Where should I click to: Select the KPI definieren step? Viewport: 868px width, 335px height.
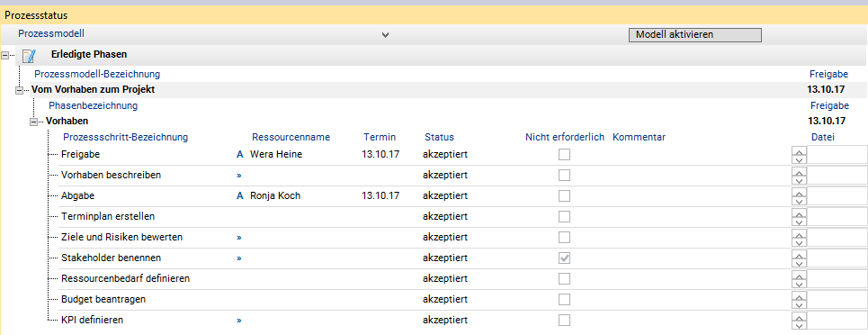click(x=93, y=320)
